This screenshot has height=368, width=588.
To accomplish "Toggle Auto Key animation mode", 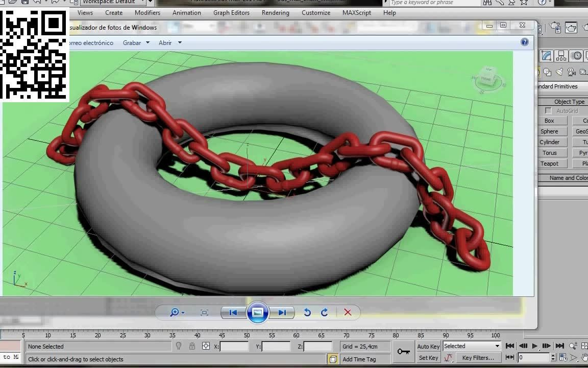I will tap(428, 346).
